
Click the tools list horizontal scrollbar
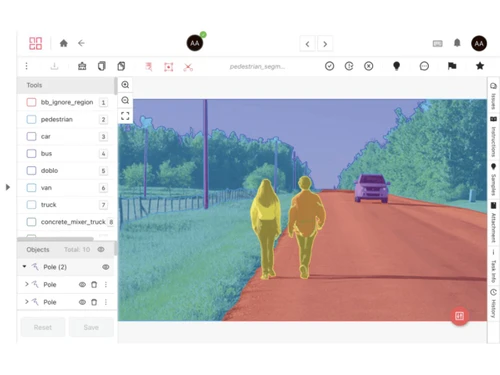55,239
